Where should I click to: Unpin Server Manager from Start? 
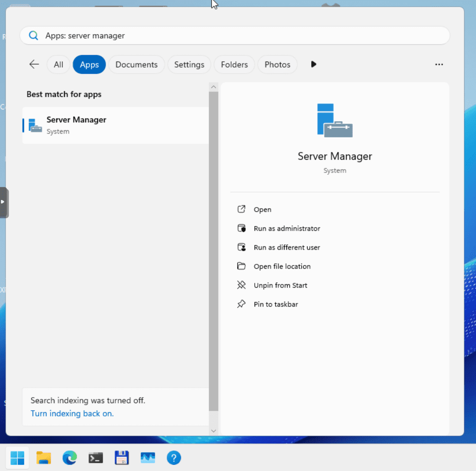tap(280, 285)
